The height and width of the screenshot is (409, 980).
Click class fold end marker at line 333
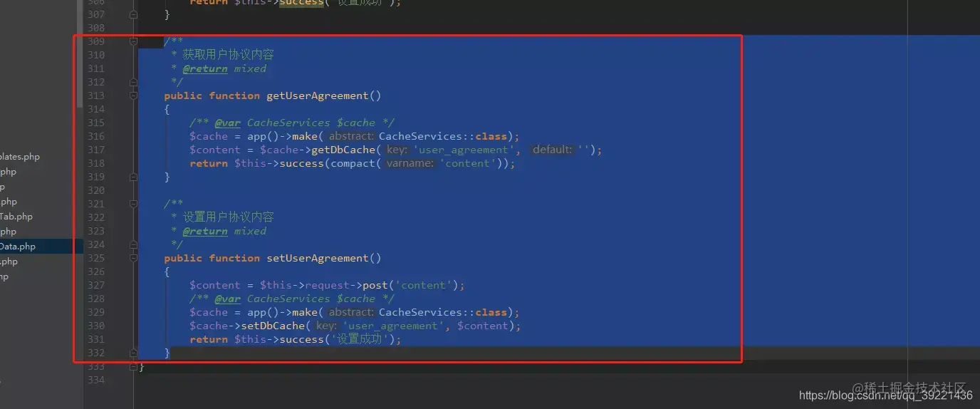pos(133,366)
